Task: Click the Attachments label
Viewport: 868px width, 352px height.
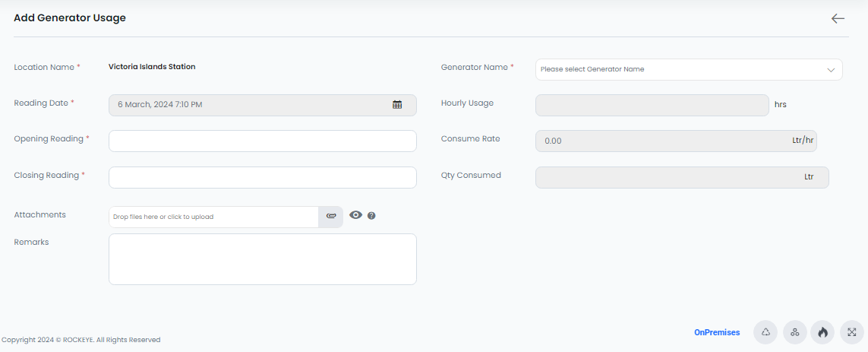Action: 39,214
